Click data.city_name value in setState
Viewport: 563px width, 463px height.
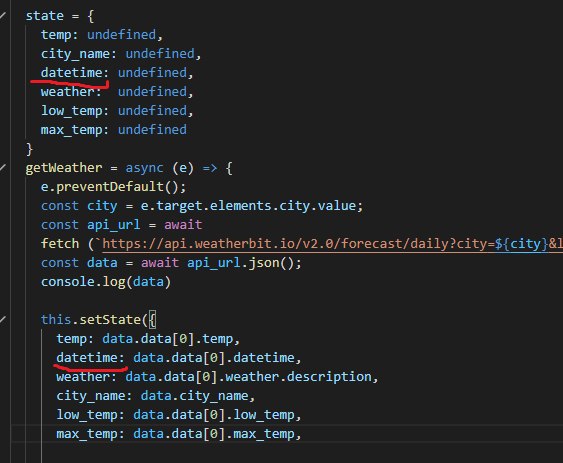pyautogui.click(x=194, y=396)
